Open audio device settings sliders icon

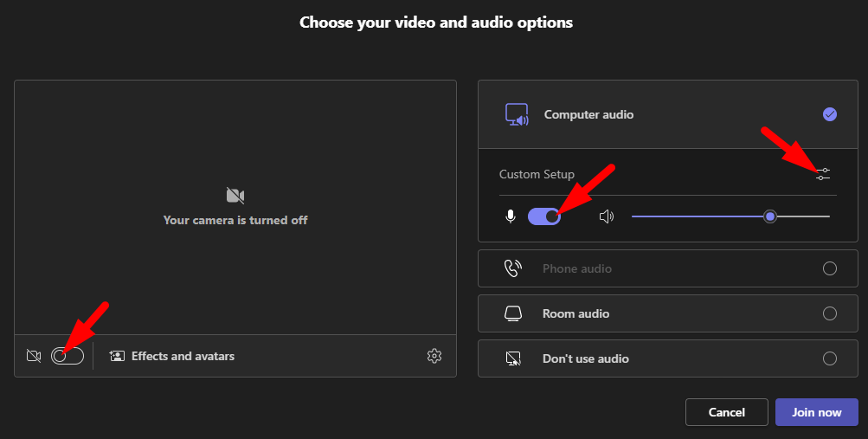point(823,174)
